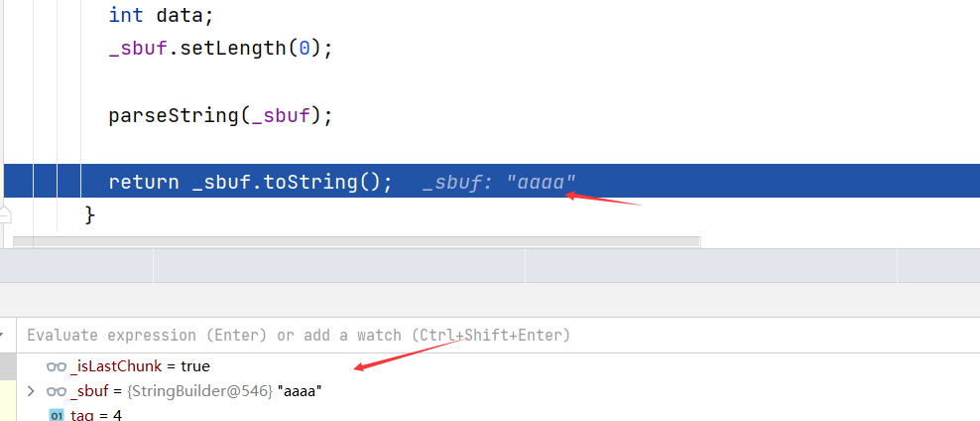Expand the _sbuf StringBuilder variable node

(31, 391)
